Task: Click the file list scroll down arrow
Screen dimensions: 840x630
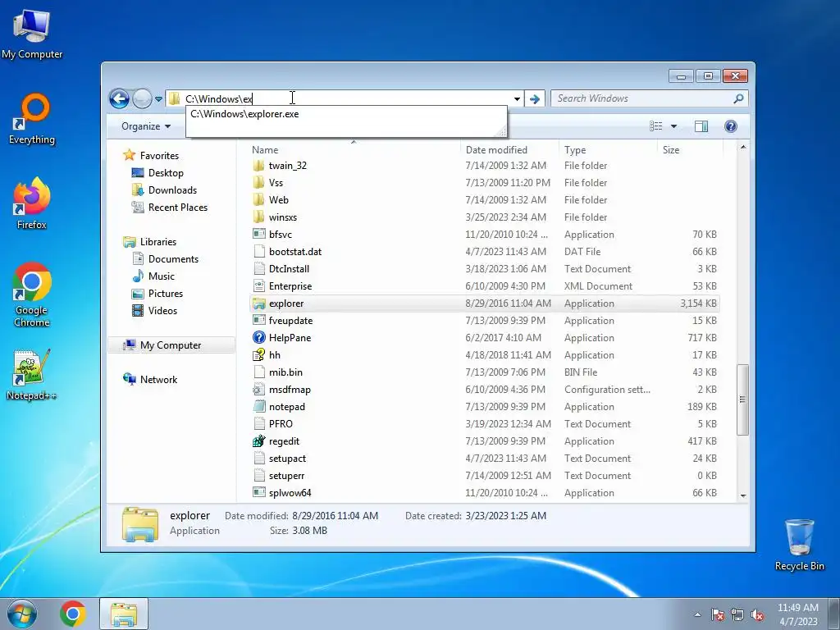Action: coord(743,495)
